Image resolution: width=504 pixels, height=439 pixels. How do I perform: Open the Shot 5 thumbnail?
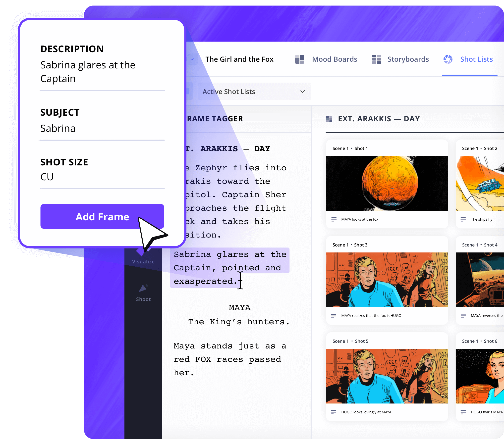[387, 376]
